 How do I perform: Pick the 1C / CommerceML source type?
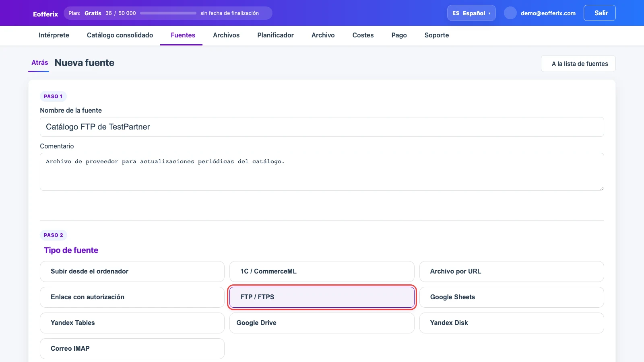[x=322, y=271]
